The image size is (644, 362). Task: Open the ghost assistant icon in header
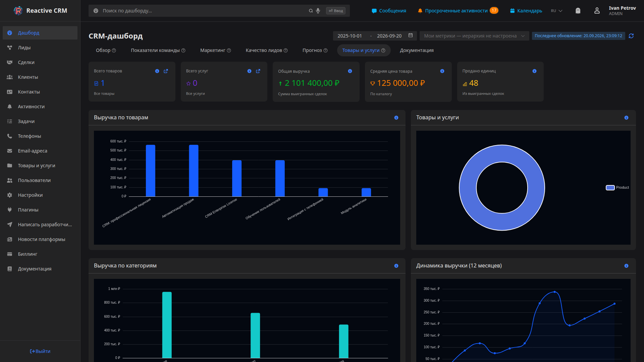point(578,11)
